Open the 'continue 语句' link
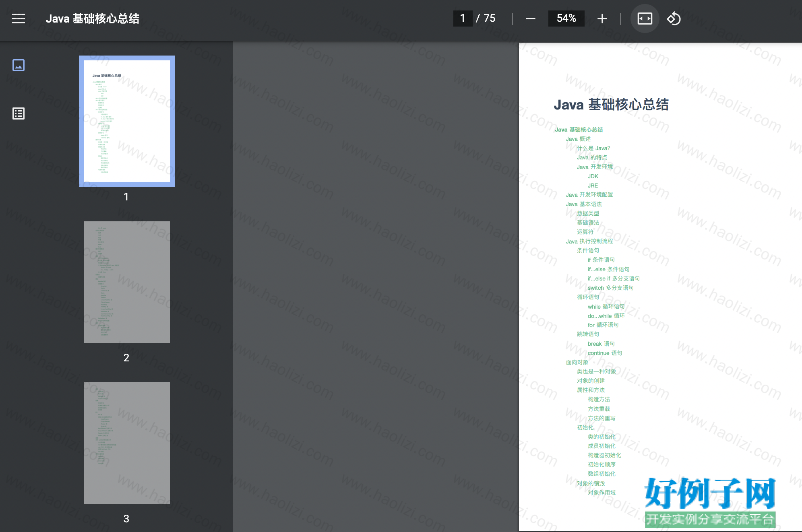The width and height of the screenshot is (802, 532). (x=605, y=353)
